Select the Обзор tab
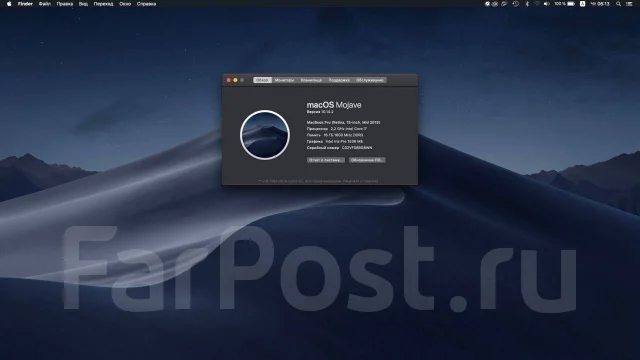This screenshot has width=640, height=360. (262, 80)
